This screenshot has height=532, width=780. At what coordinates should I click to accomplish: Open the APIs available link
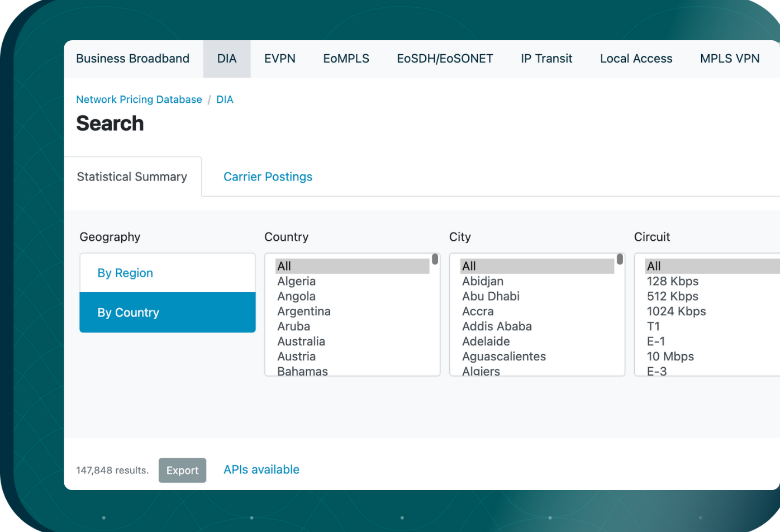coord(261,470)
